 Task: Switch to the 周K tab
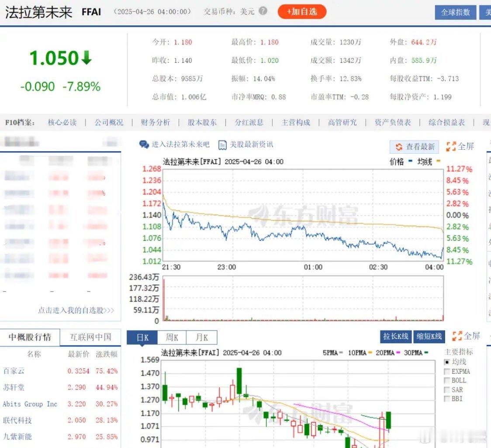tap(172, 338)
